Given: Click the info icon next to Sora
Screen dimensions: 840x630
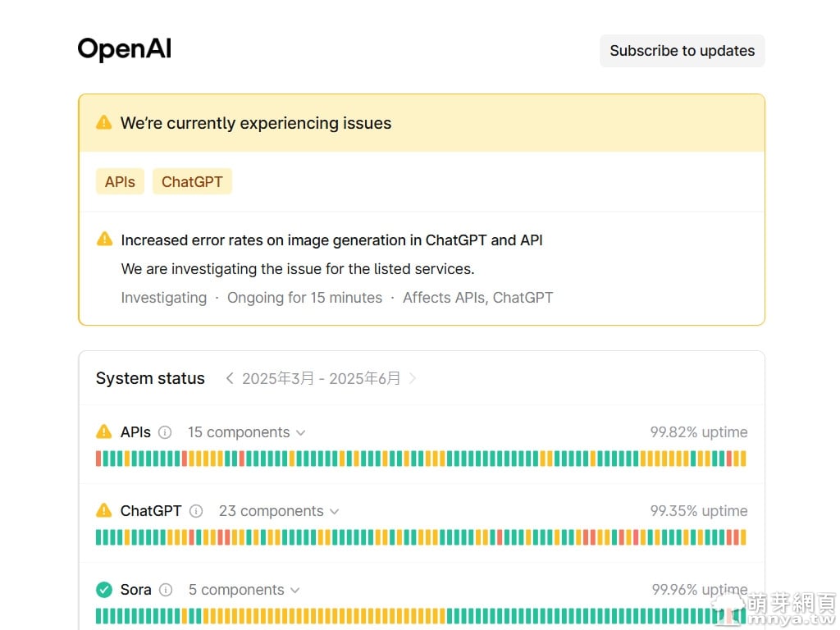Looking at the screenshot, I should (x=166, y=590).
